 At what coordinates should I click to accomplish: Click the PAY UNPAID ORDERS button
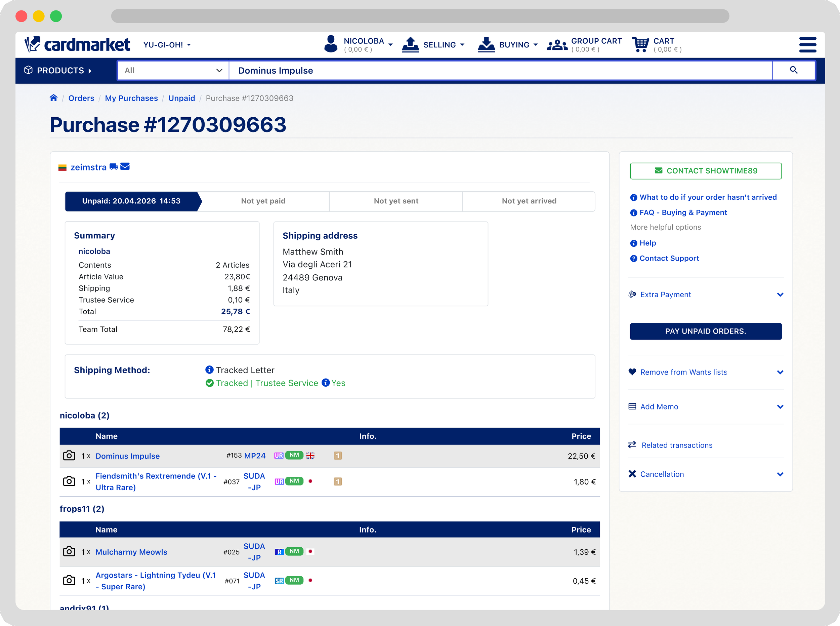pyautogui.click(x=705, y=331)
